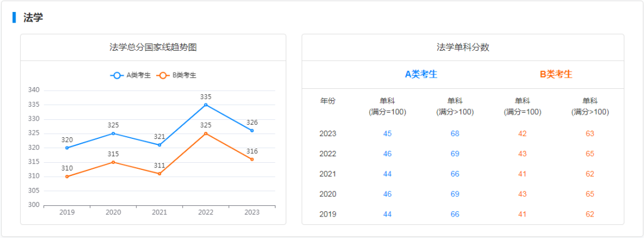Click the 2022 blue peak point labeled 335
Image resolution: width=644 pixels, height=238 pixels.
click(206, 104)
